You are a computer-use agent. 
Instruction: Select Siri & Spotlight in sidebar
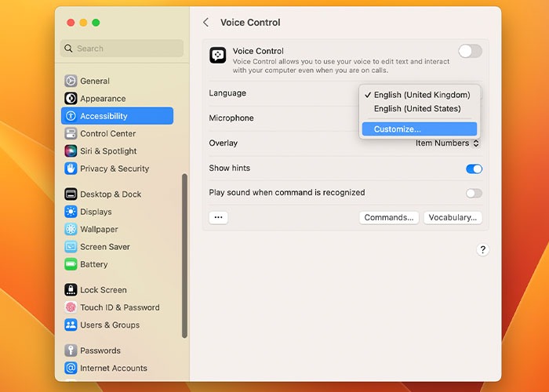[108, 151]
